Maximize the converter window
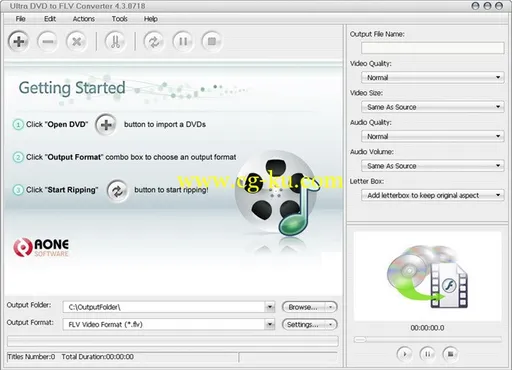Viewport: 512px width, 370px height. coord(487,6)
